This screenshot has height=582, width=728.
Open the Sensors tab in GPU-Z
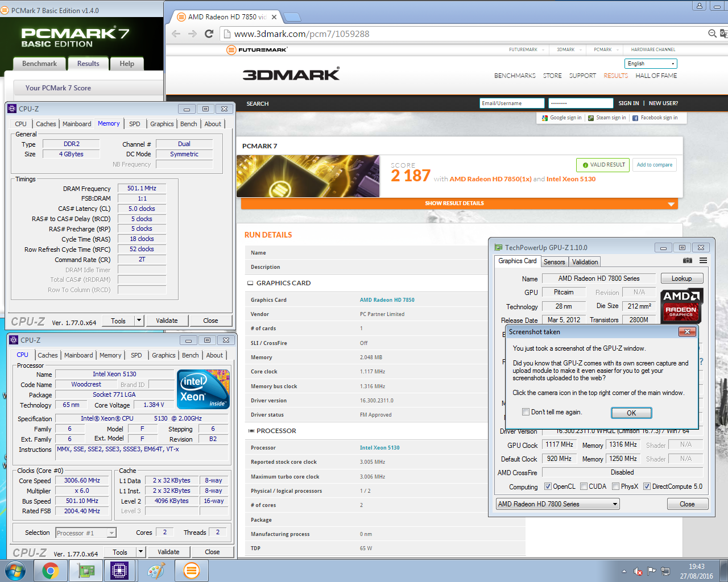pyautogui.click(x=554, y=262)
